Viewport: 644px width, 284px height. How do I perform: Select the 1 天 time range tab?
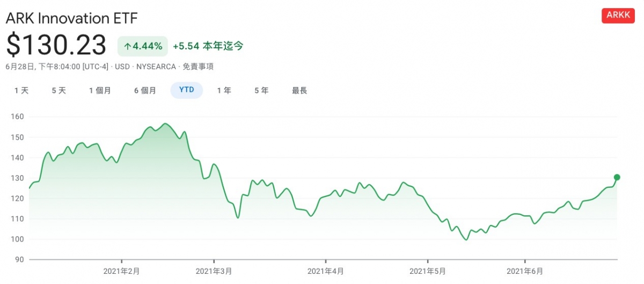pos(21,91)
